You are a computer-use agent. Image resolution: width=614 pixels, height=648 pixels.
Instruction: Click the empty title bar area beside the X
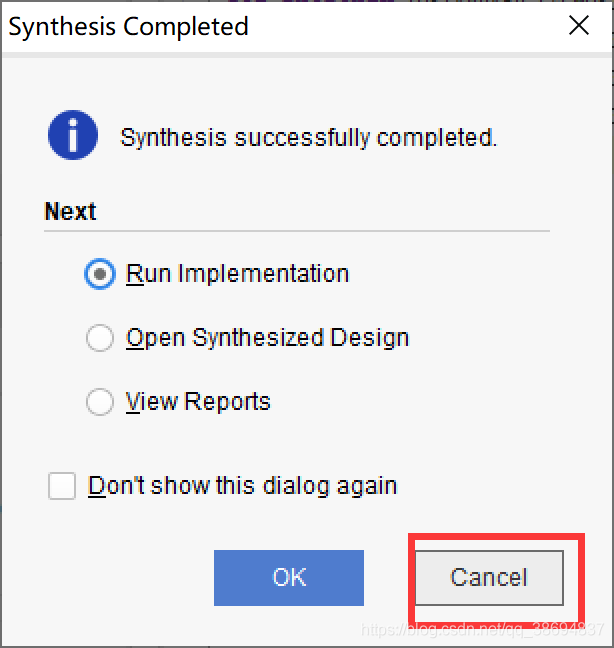click(405, 26)
